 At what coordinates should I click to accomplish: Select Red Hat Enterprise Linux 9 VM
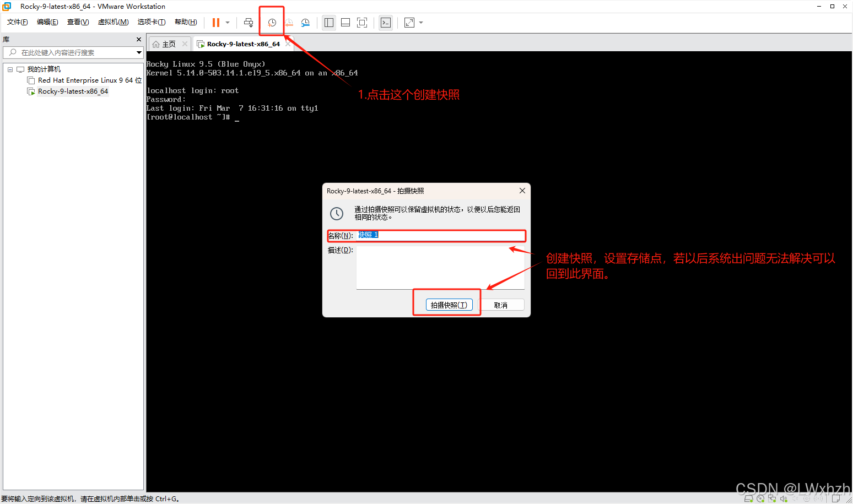[89, 80]
